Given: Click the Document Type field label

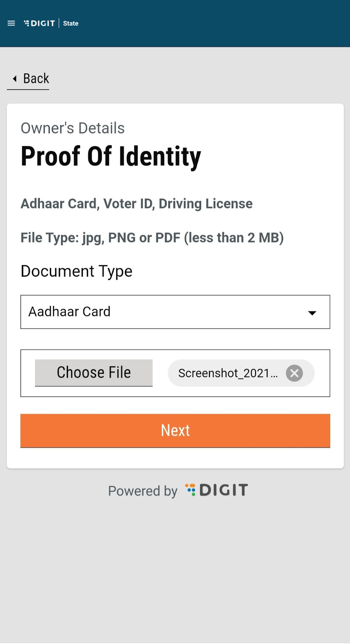Looking at the screenshot, I should click(x=76, y=271).
